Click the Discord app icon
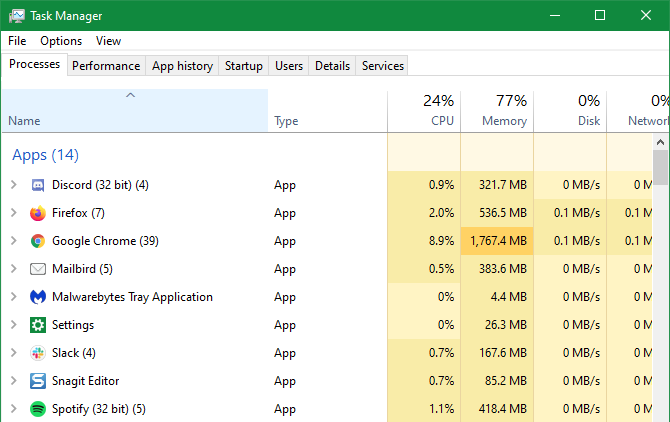Viewport: 670px width, 422px height. coord(38,185)
